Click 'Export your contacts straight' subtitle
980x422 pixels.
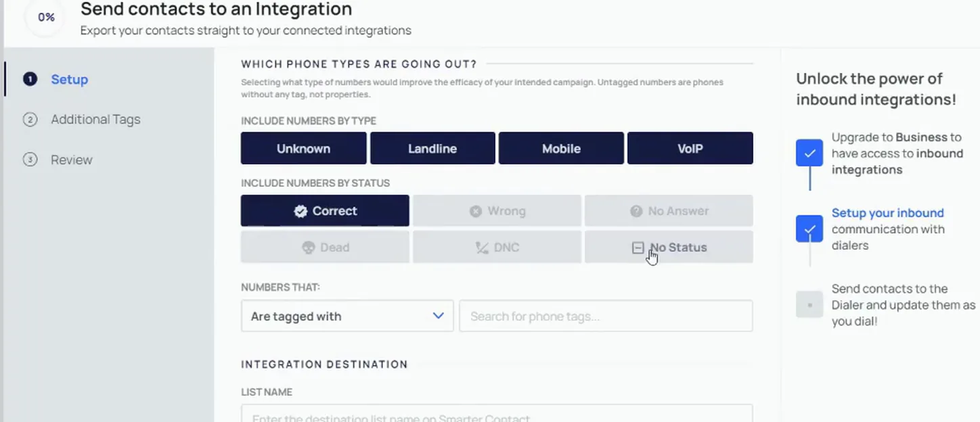[x=246, y=30]
